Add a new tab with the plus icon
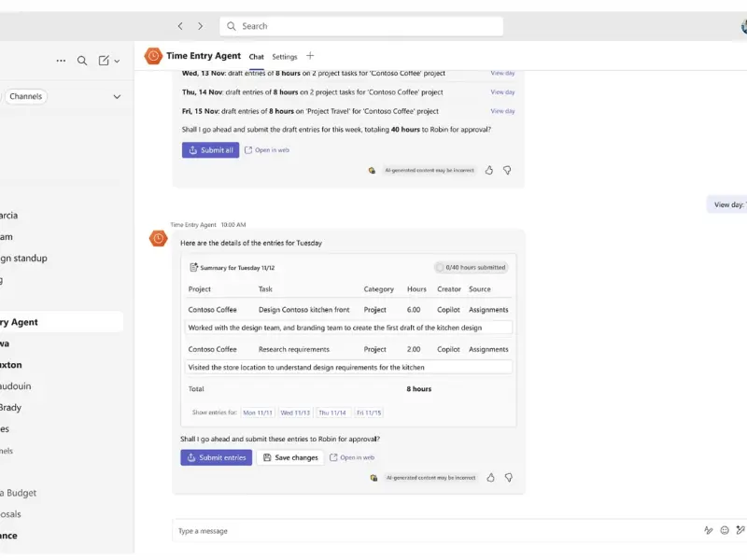 (311, 56)
